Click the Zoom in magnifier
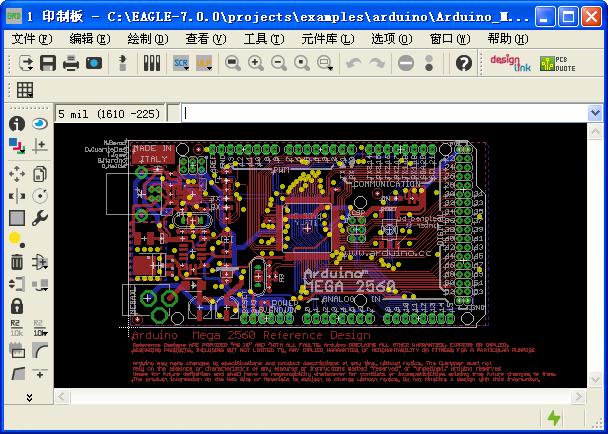 click(x=255, y=63)
